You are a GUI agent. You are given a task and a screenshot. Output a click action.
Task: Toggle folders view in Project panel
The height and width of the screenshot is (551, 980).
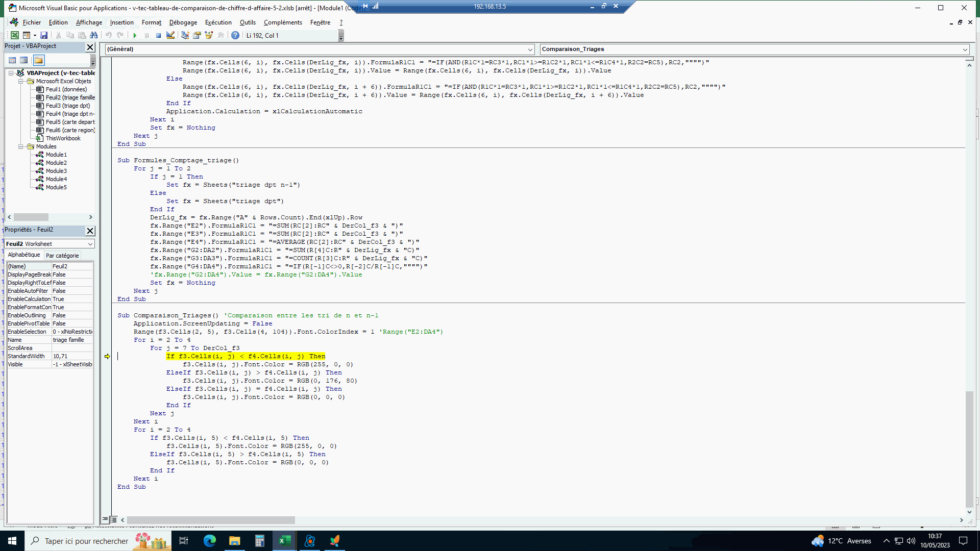click(x=39, y=60)
